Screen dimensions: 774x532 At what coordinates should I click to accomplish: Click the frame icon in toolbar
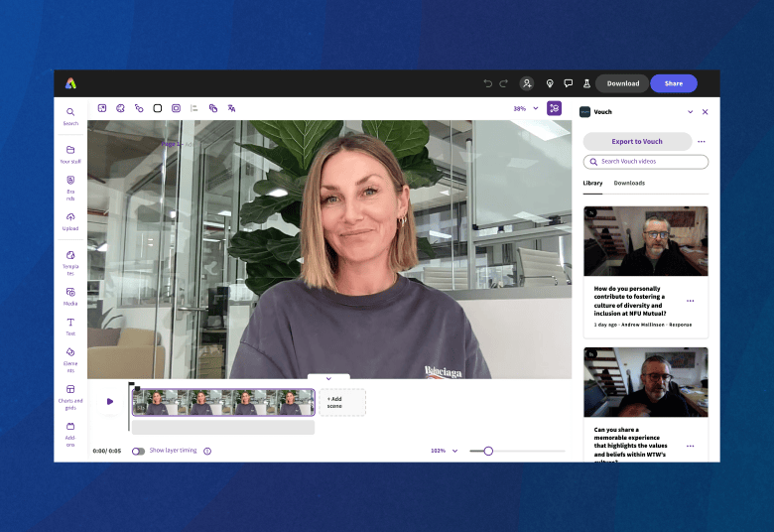click(177, 108)
